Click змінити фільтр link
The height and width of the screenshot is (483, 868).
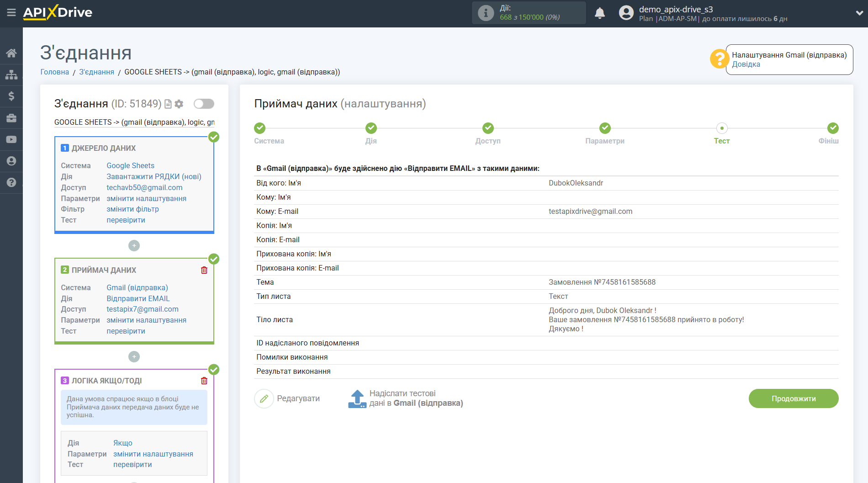coord(132,209)
